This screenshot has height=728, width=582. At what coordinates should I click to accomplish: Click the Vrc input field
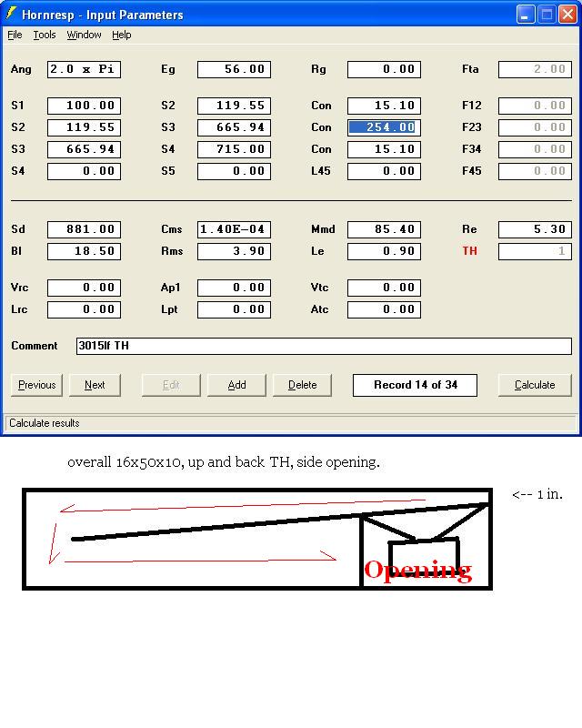coord(84,288)
